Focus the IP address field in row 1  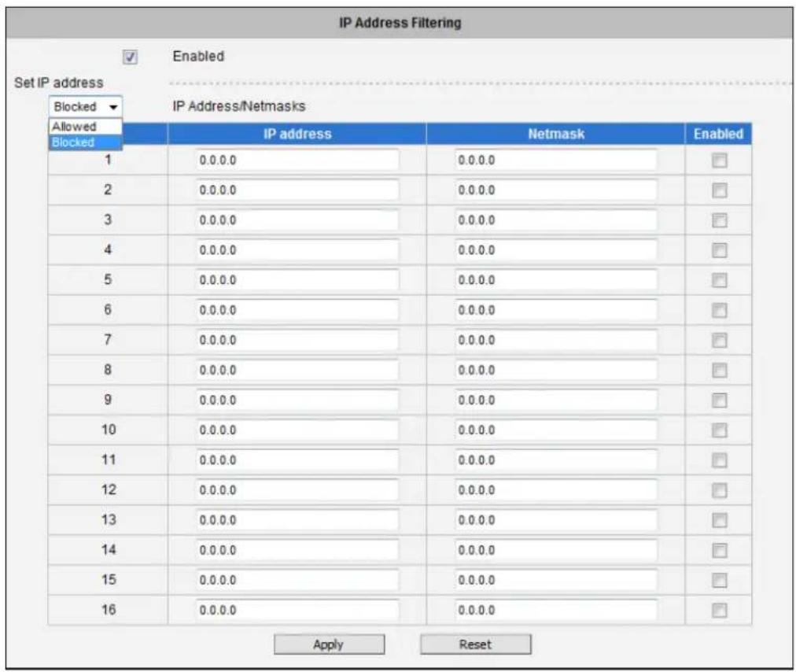[x=297, y=160]
